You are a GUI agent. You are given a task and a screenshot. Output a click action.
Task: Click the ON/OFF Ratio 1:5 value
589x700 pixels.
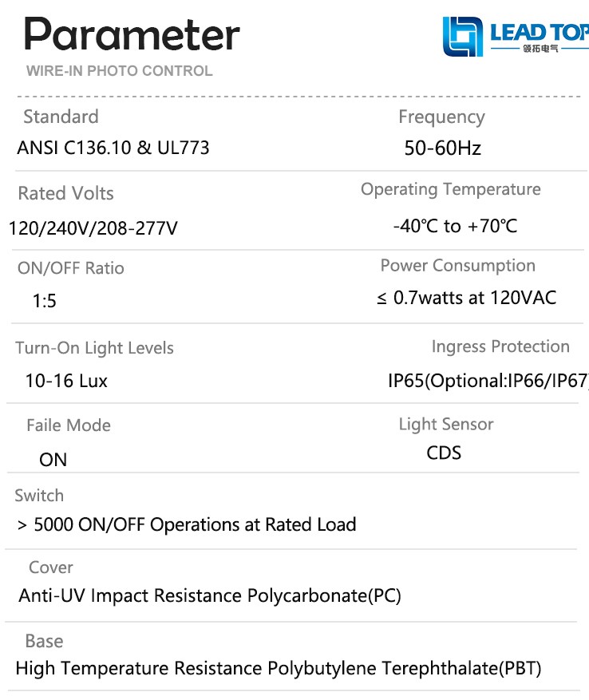tap(44, 301)
